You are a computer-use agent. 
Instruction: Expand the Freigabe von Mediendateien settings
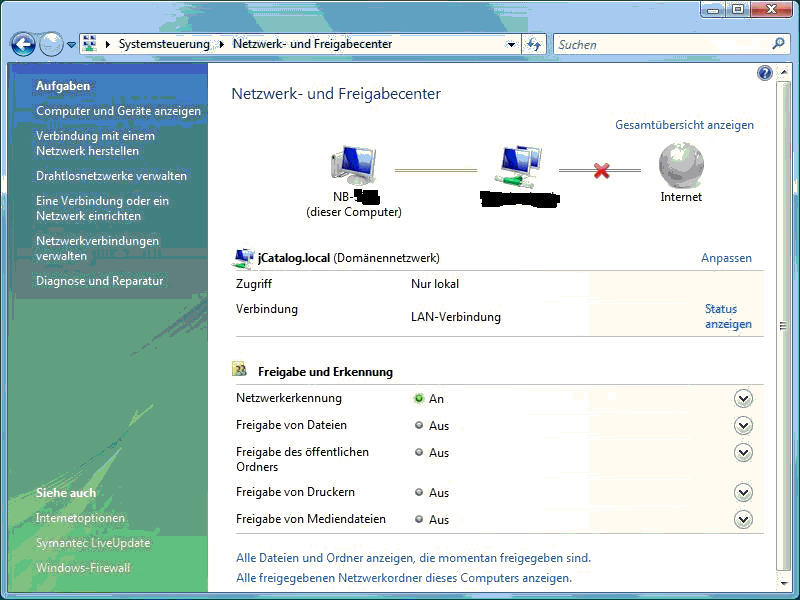743,519
